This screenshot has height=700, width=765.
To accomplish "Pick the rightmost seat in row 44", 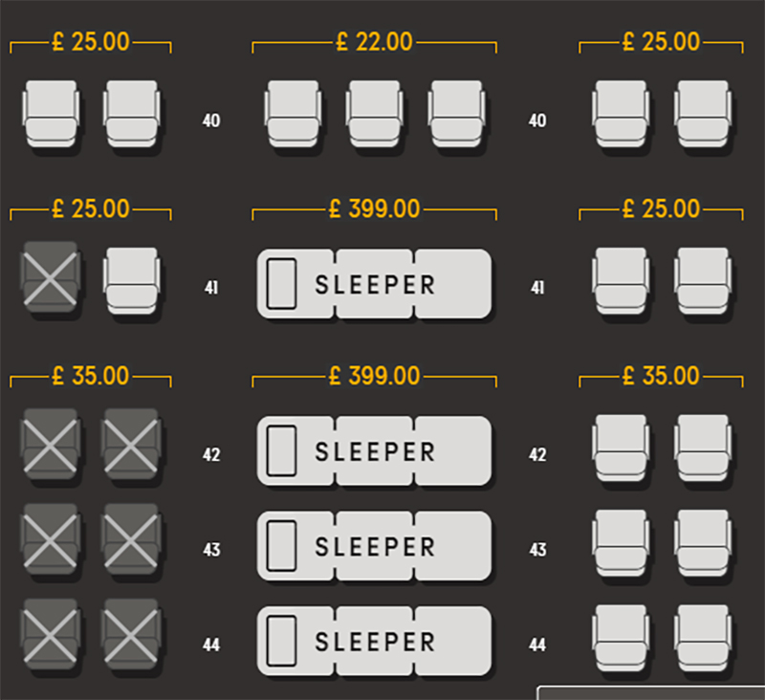I will (x=703, y=639).
